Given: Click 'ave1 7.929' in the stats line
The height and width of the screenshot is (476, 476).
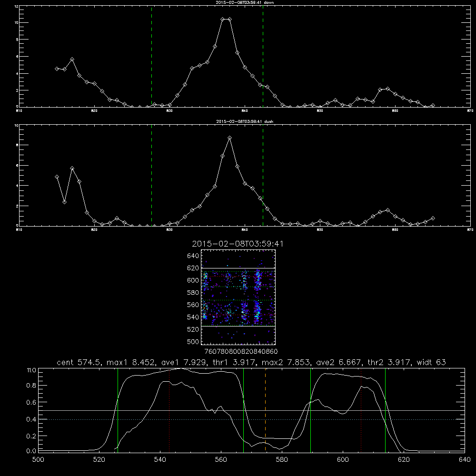Looking at the screenshot, I should coord(184,362).
